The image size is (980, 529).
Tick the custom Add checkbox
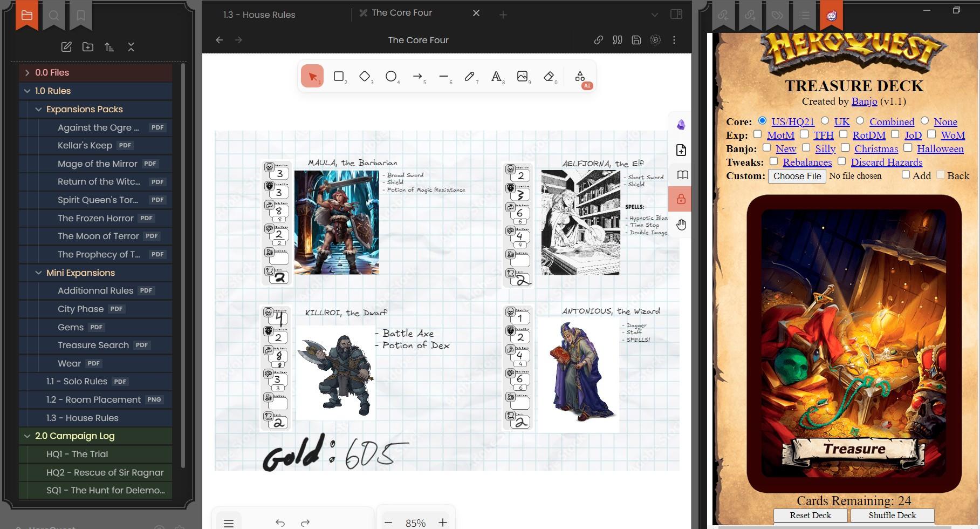tap(906, 174)
